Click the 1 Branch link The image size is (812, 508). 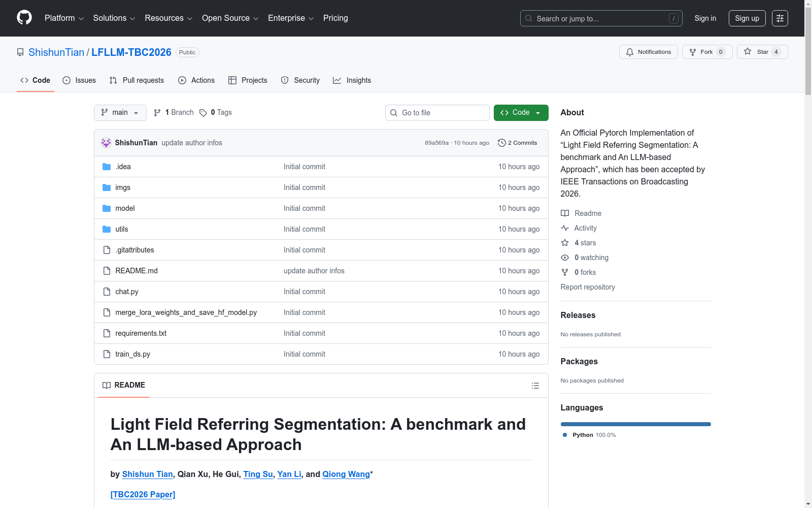point(174,112)
